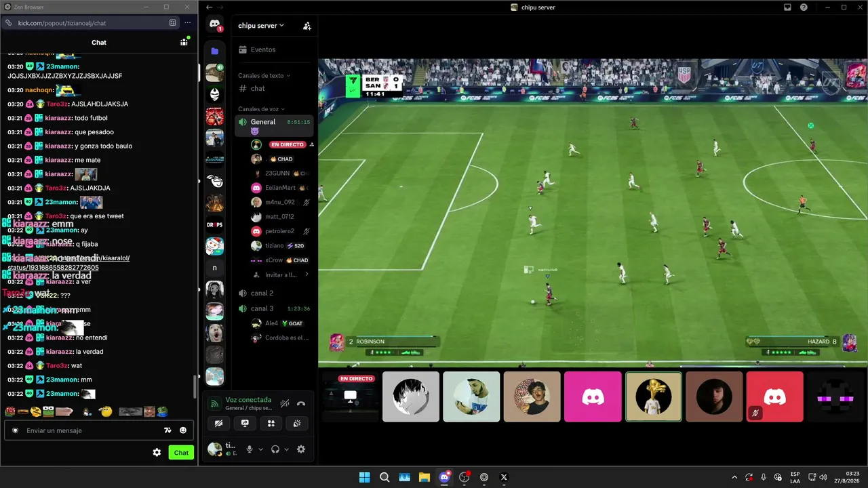Screen dimensions: 868x488
Task: Open the reader view icon in address bar
Action: (x=173, y=23)
